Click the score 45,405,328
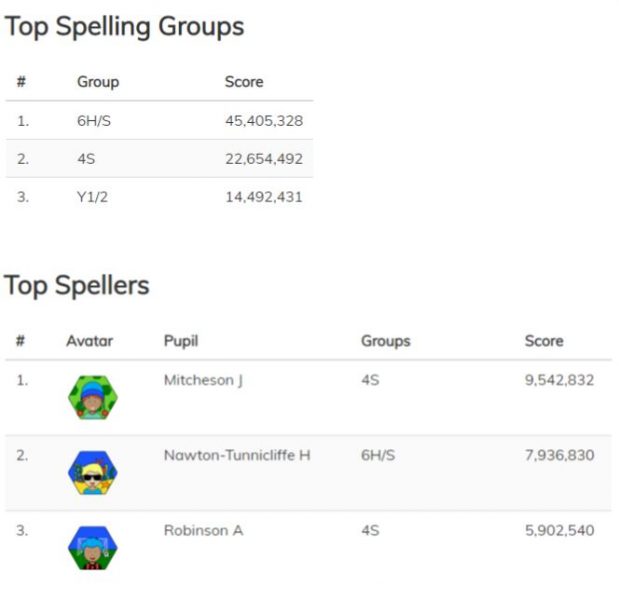619x600 pixels. point(264,121)
